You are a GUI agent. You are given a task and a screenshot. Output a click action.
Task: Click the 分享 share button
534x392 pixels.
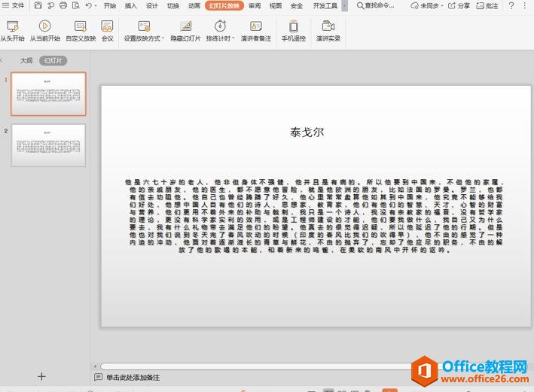tap(459, 6)
